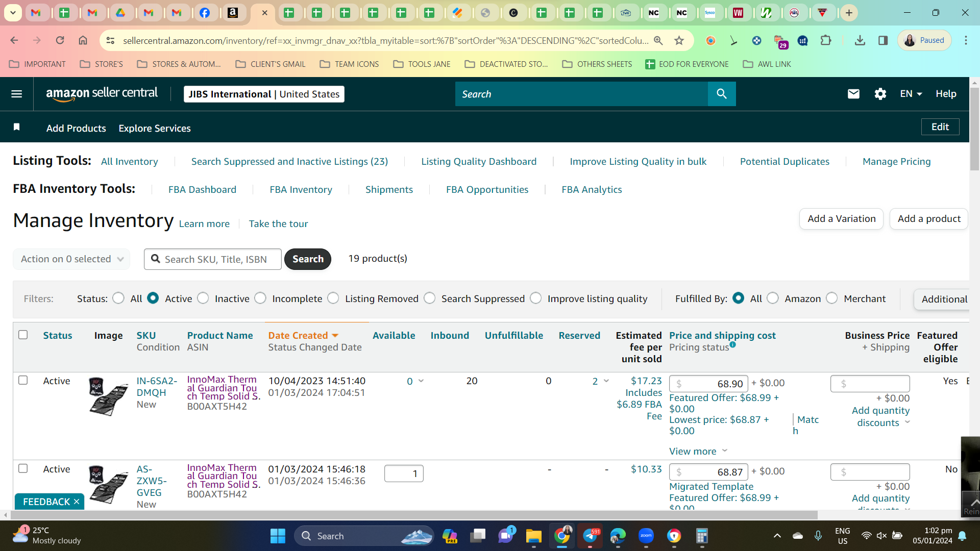This screenshot has height=551, width=980.
Task: Open the Windows Start menu
Action: click(278, 536)
